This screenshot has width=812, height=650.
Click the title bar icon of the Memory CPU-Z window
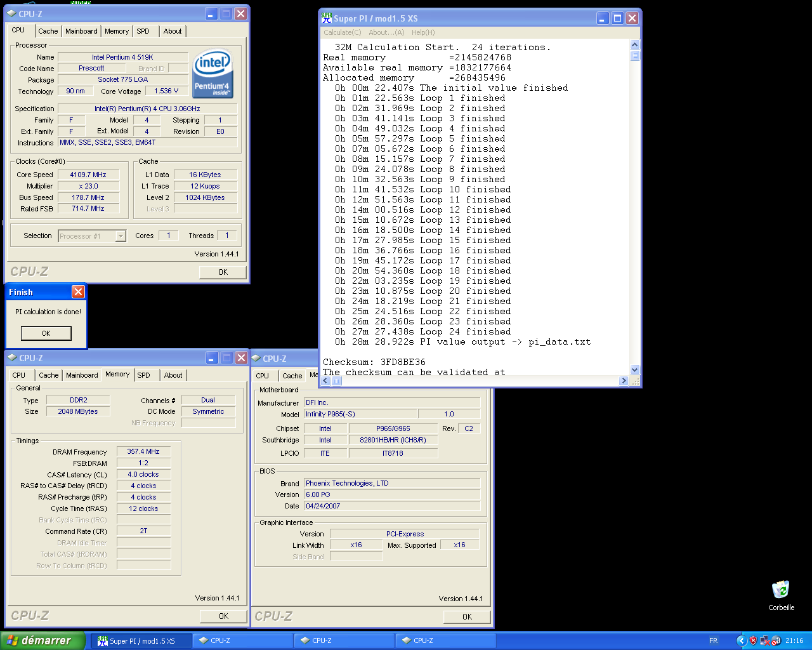tap(12, 358)
